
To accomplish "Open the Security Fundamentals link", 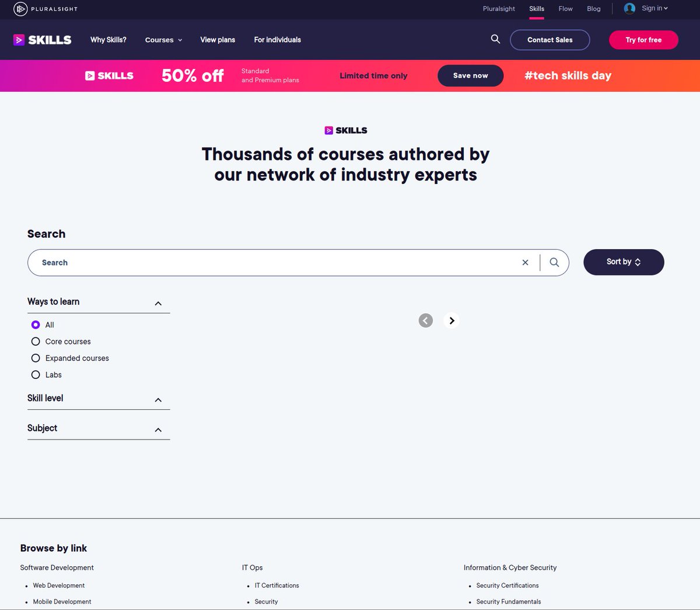I will 509,602.
